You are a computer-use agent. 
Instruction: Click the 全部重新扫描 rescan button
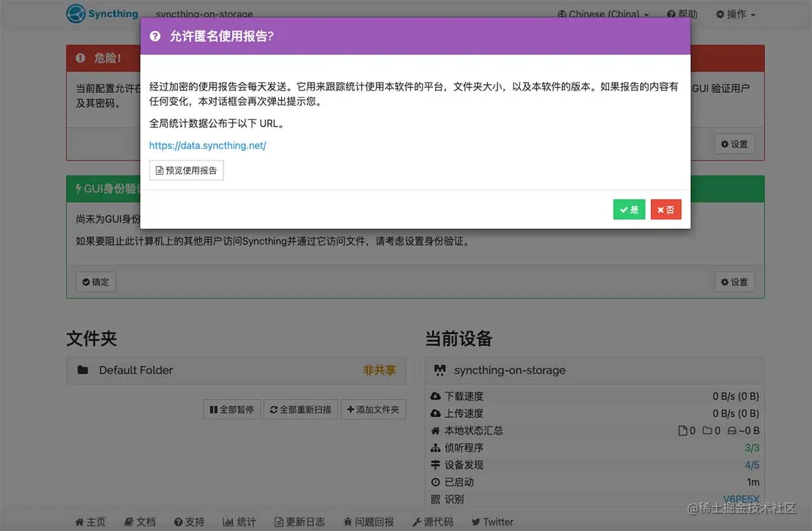pos(300,409)
